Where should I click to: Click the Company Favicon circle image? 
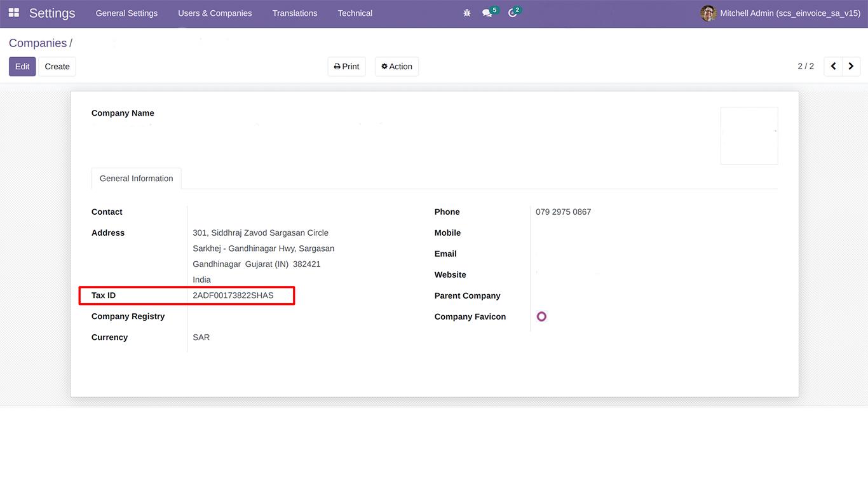[x=541, y=316]
